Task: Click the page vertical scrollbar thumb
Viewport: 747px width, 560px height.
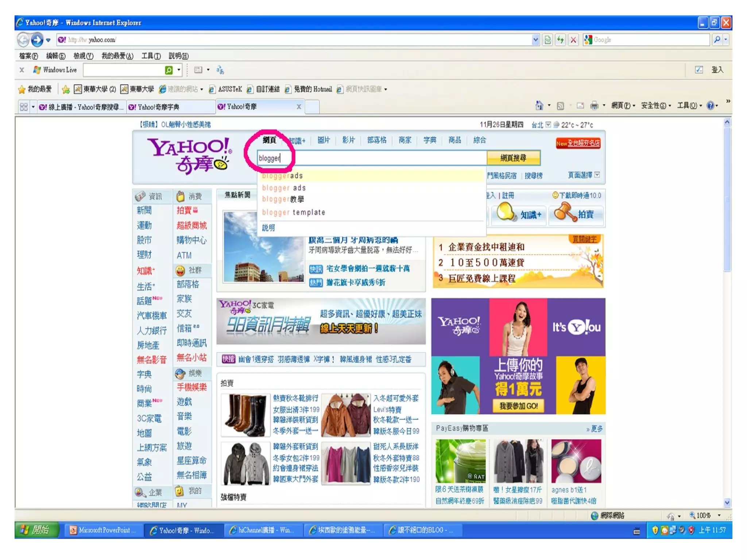Action: pos(727,199)
